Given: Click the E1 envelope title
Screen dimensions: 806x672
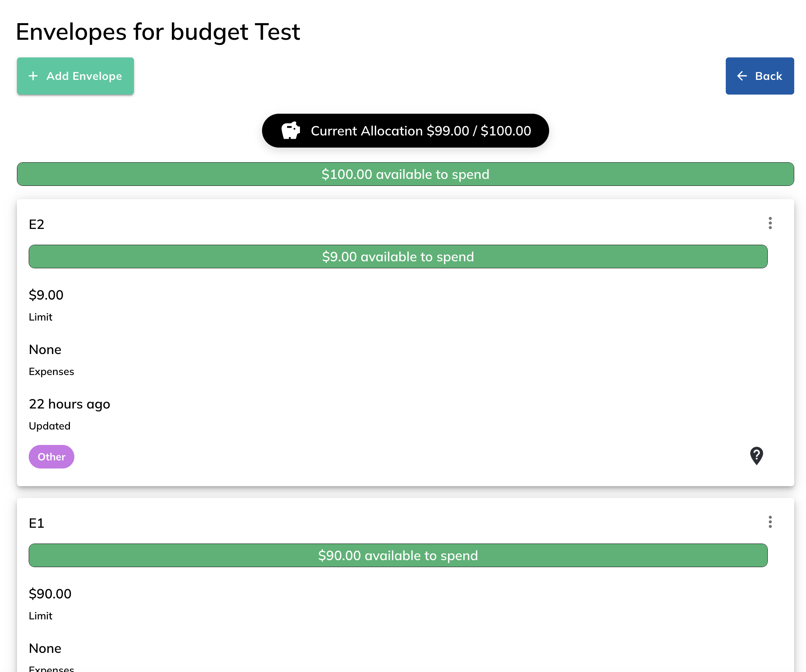Looking at the screenshot, I should (36, 523).
